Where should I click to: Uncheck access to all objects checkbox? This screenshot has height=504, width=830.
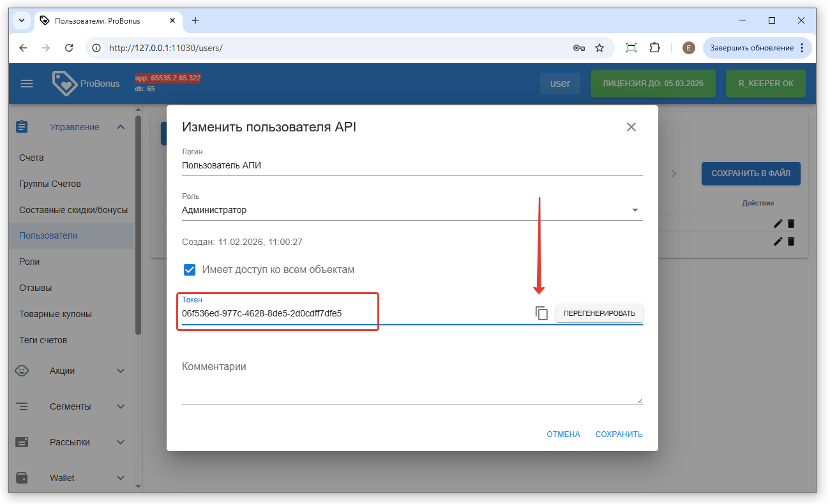tap(190, 269)
